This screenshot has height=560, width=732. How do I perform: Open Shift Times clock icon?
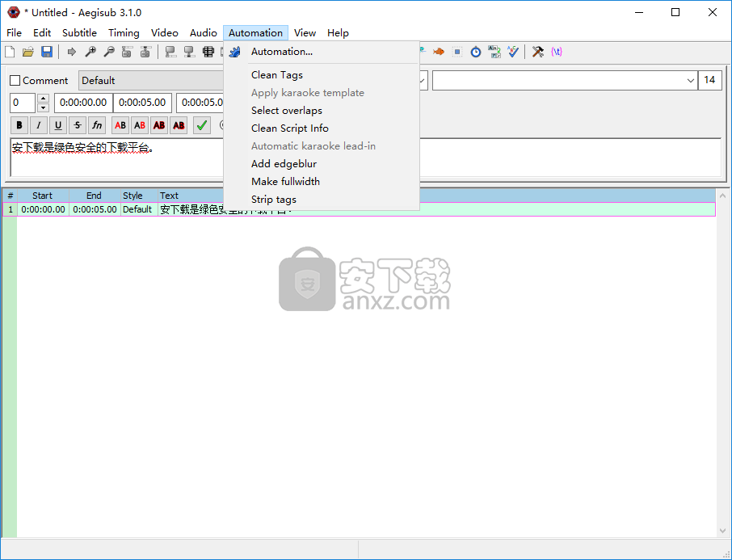point(476,52)
